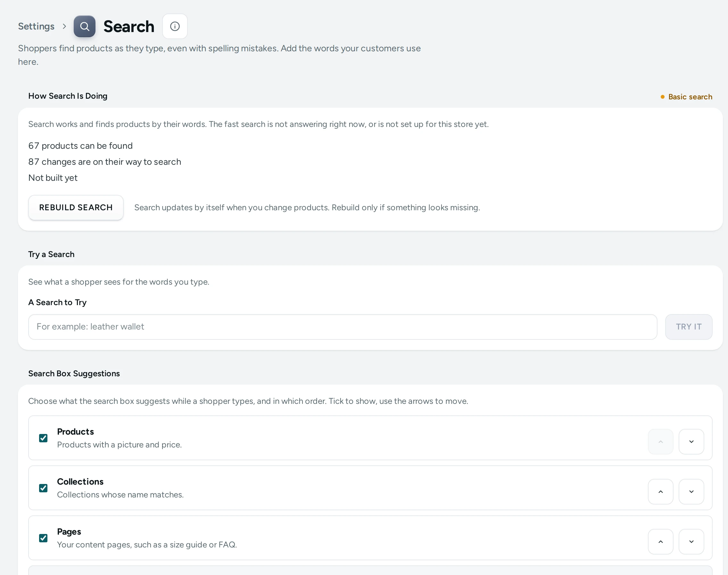This screenshot has width=728, height=575.
Task: Click the Rebuild Search button
Action: pos(76,207)
